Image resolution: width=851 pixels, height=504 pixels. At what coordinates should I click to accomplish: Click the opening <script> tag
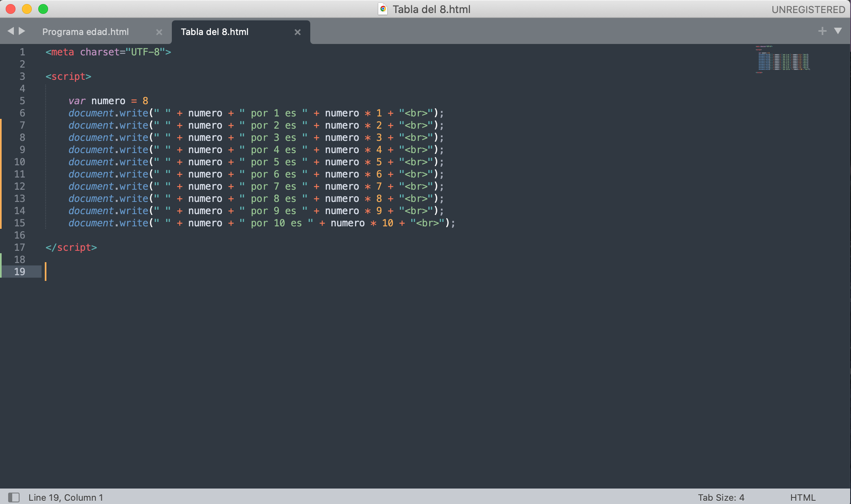(68, 77)
